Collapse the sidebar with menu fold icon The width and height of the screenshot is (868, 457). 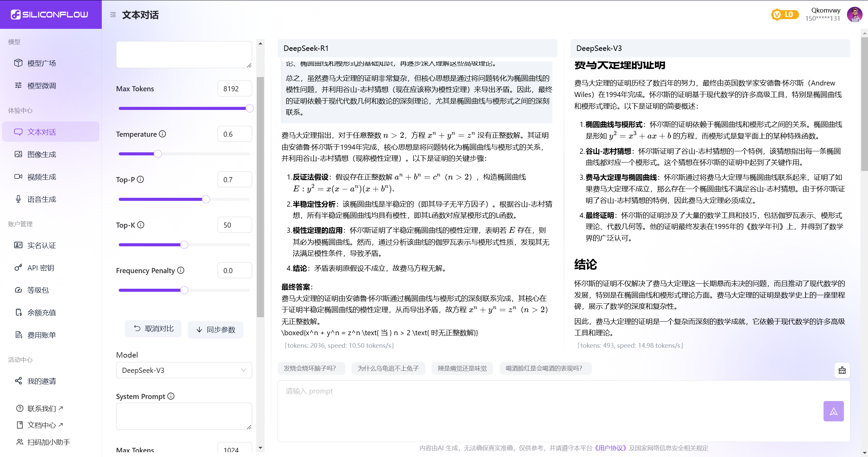(113, 15)
